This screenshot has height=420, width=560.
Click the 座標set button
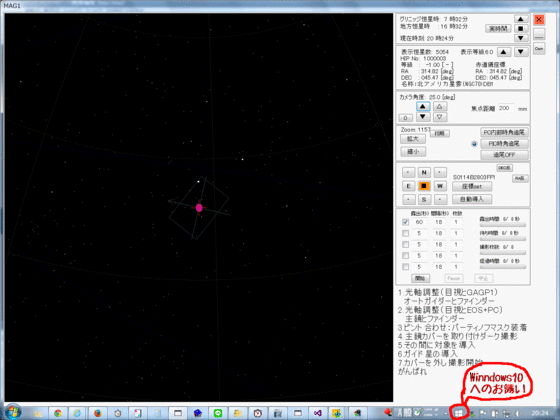pos(472,186)
